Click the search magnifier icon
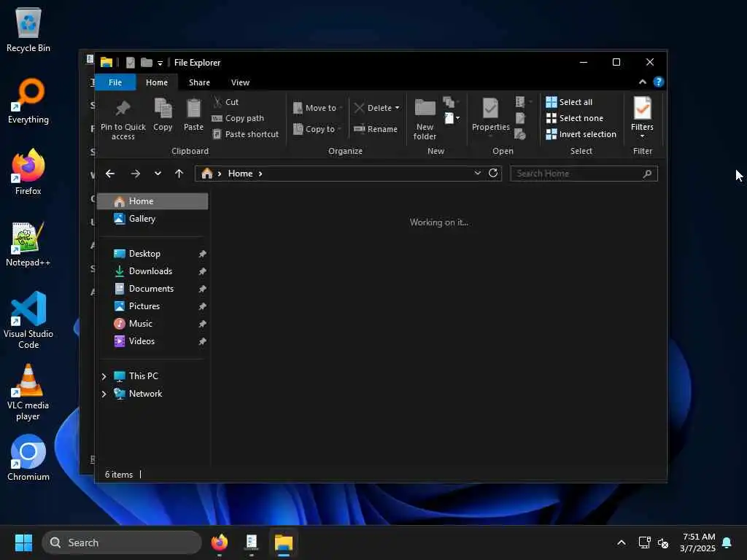747x560 pixels. (x=647, y=174)
